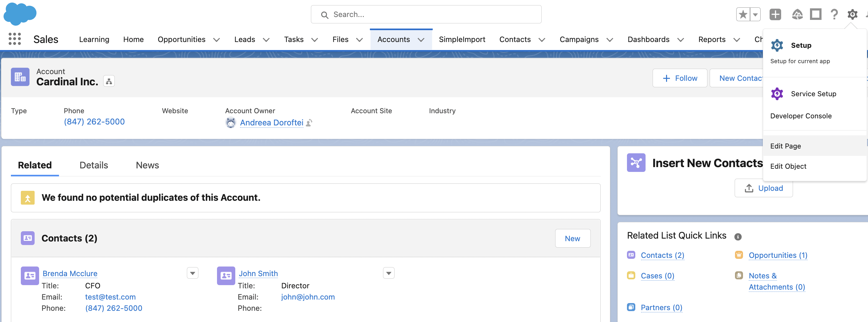Open Andreea Doroftei owner link
868x322 pixels.
point(271,123)
